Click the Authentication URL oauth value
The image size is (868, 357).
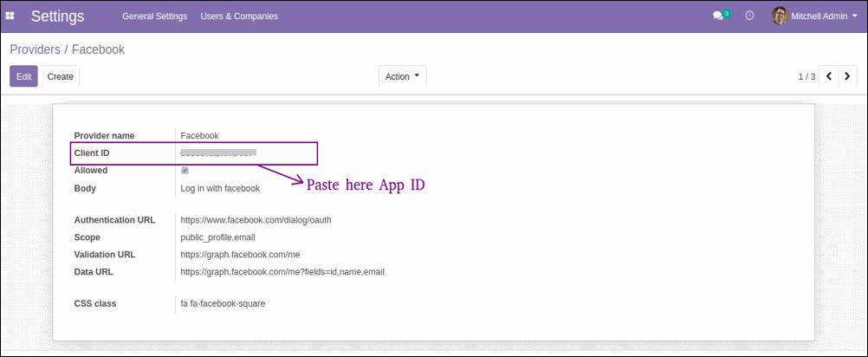256,220
